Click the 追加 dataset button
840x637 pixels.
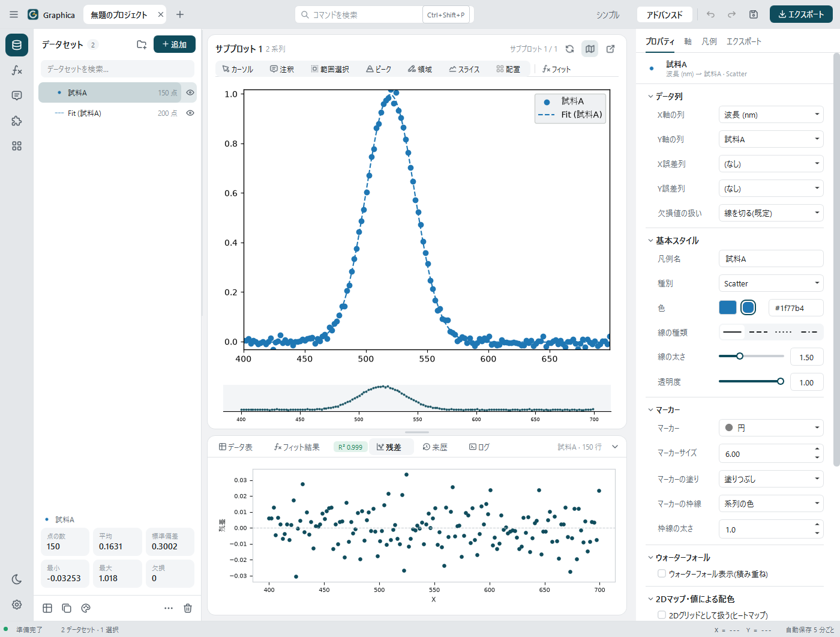[x=175, y=44]
